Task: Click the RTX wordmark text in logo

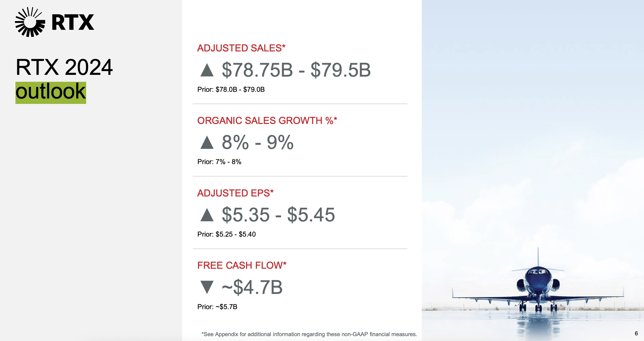Action: pyautogui.click(x=73, y=22)
